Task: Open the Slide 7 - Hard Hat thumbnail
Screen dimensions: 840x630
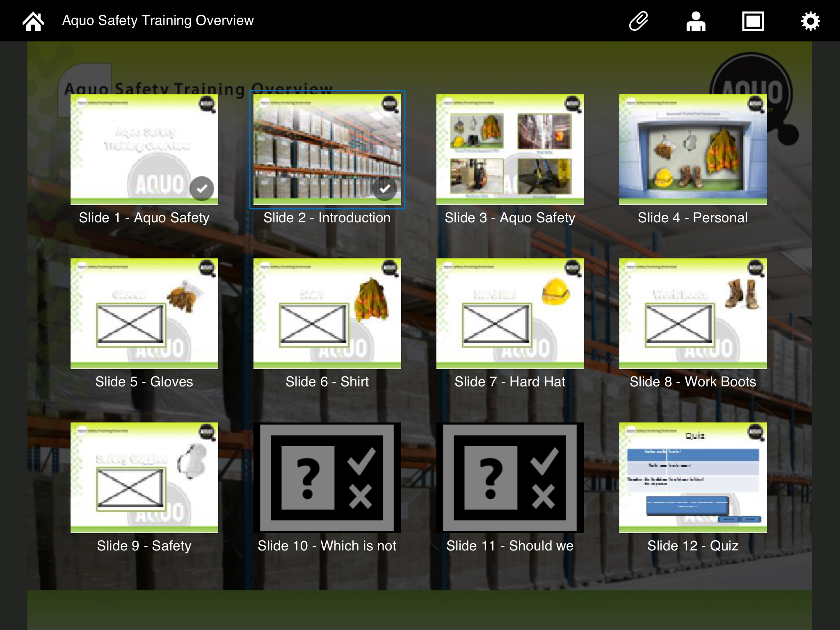Action: [510, 314]
